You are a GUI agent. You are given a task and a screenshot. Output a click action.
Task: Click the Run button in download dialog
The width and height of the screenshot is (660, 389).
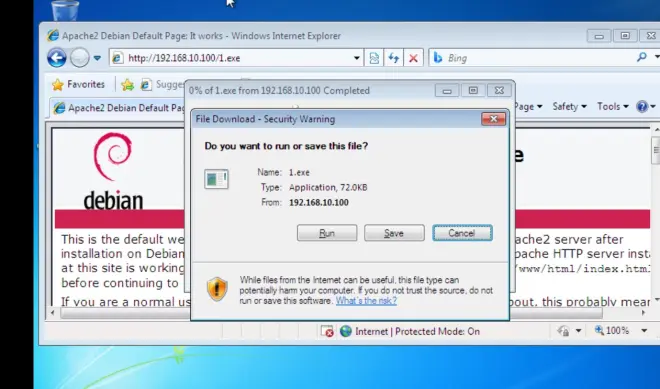click(327, 233)
